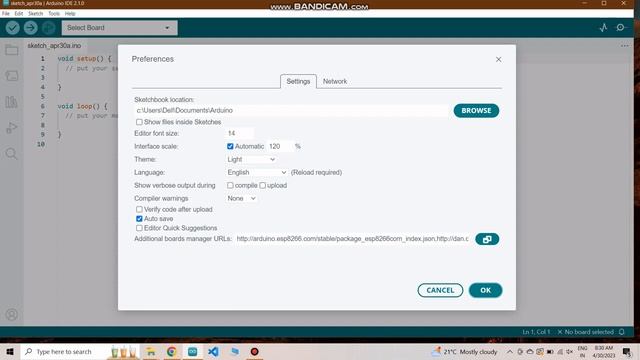Click the Ln 1, Col 1 status indicator
This screenshot has width=640, height=360.
click(x=536, y=332)
